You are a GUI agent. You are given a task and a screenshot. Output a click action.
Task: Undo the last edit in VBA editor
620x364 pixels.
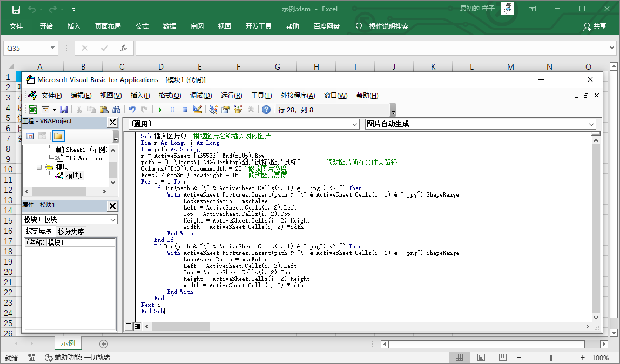pyautogui.click(x=132, y=110)
